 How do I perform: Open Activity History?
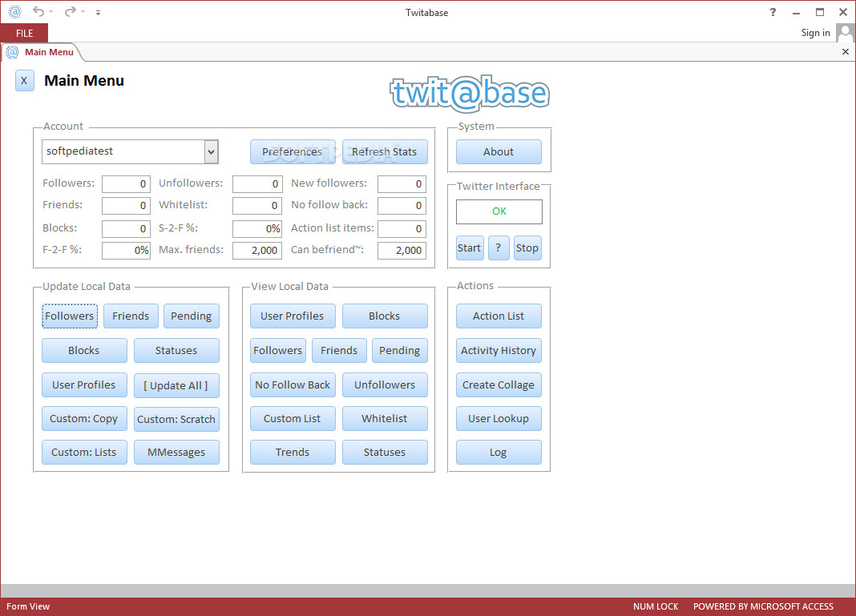(499, 351)
